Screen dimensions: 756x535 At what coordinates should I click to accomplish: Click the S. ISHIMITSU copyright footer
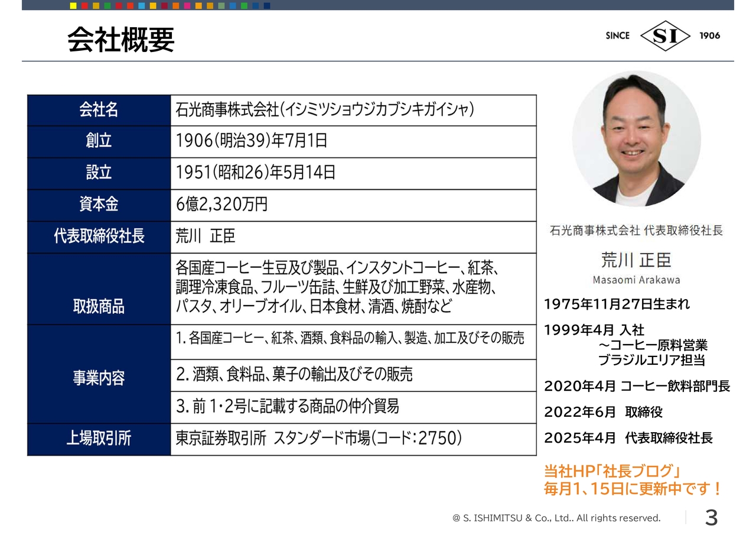(556, 518)
